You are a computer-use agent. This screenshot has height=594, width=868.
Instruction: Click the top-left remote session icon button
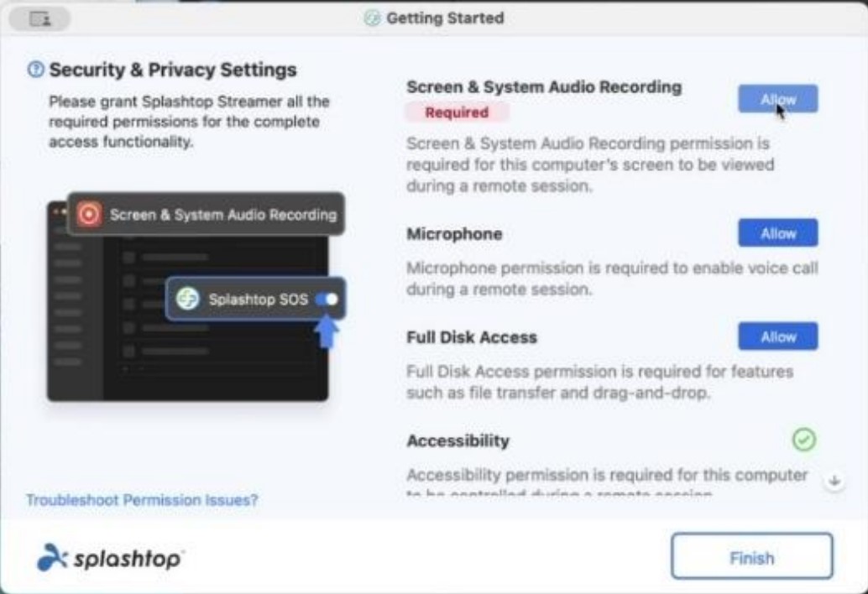[39, 18]
